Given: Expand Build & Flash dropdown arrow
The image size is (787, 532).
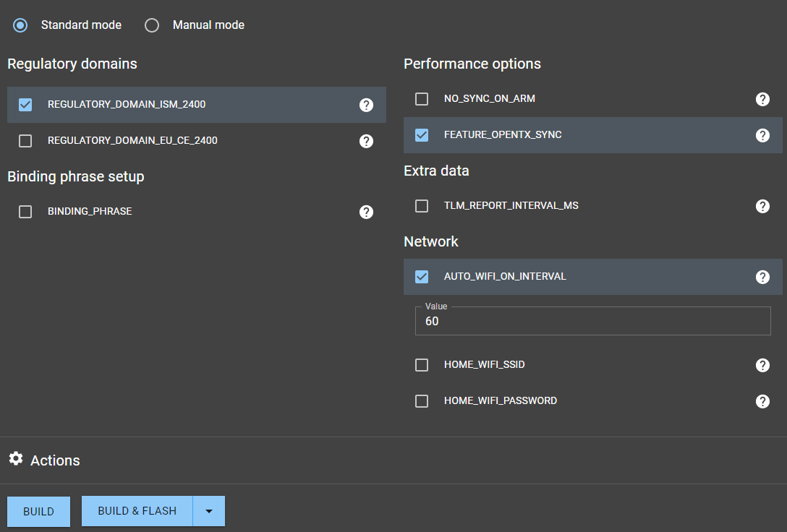Looking at the screenshot, I should [x=209, y=511].
